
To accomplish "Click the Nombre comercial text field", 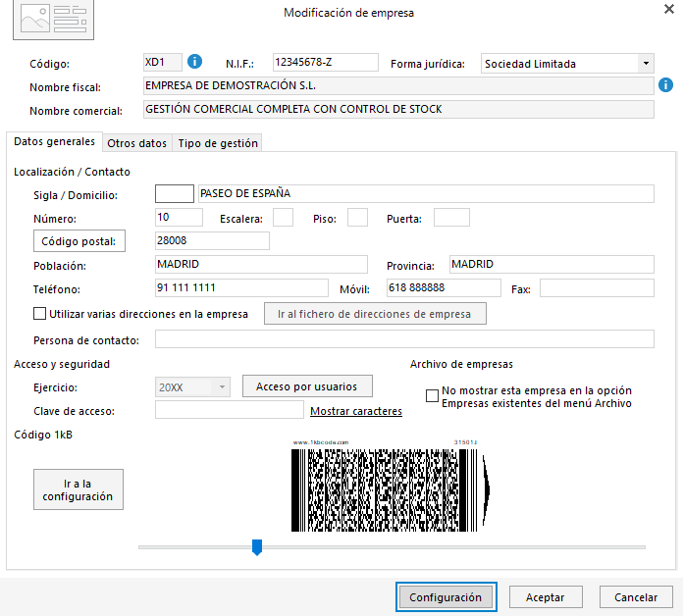I will [398, 109].
